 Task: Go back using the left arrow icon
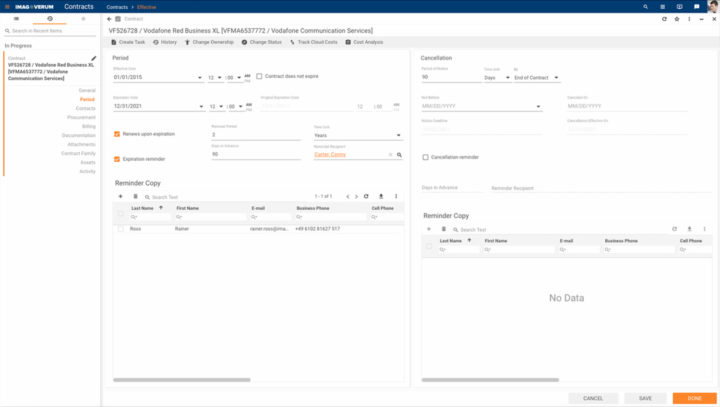[x=109, y=19]
